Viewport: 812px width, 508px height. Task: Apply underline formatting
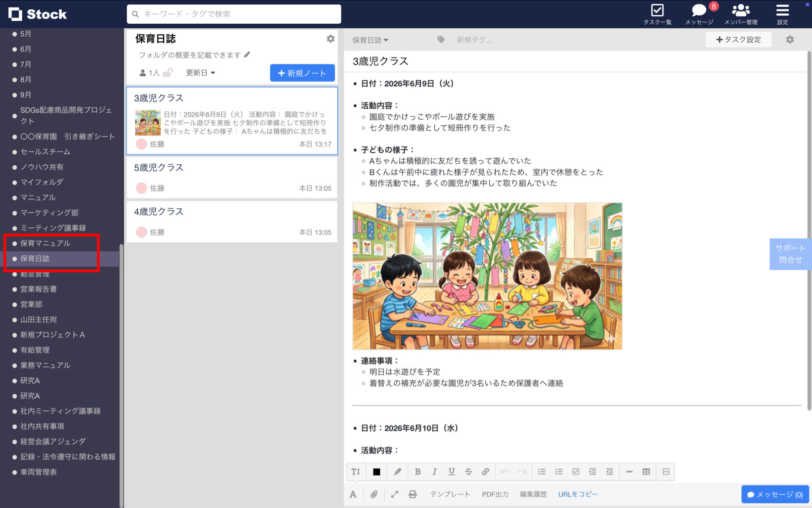tap(452, 472)
